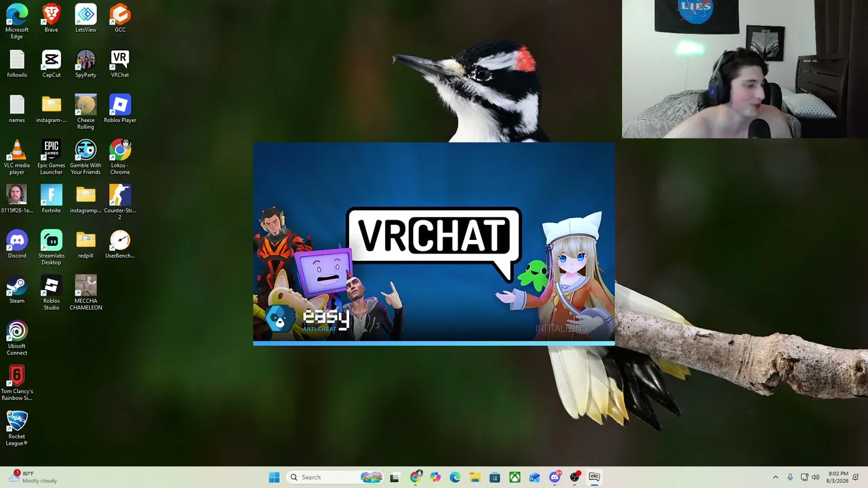This screenshot has width=868, height=488.
Task: Select the followlis text file
Action: coord(17,63)
